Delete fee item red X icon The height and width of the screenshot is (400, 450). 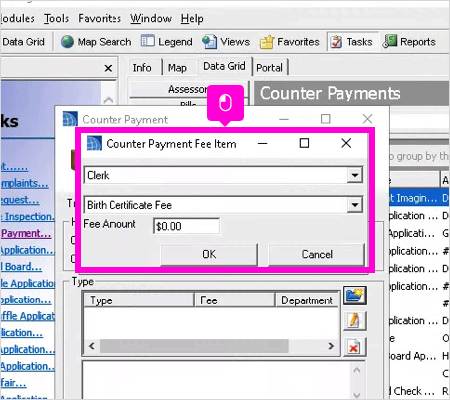[354, 347]
